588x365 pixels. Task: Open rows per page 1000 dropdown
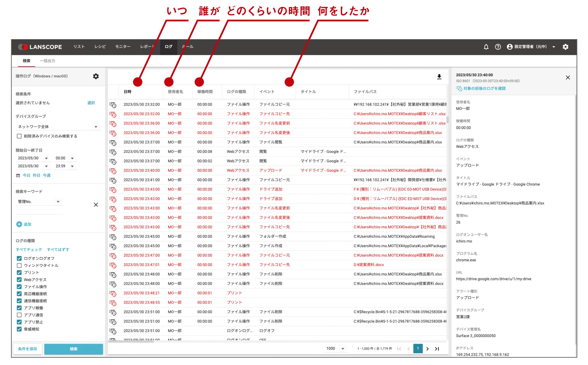[x=343, y=349]
